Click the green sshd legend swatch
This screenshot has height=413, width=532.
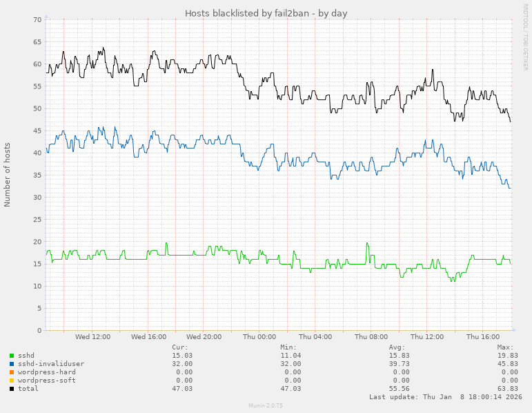pos(12,355)
